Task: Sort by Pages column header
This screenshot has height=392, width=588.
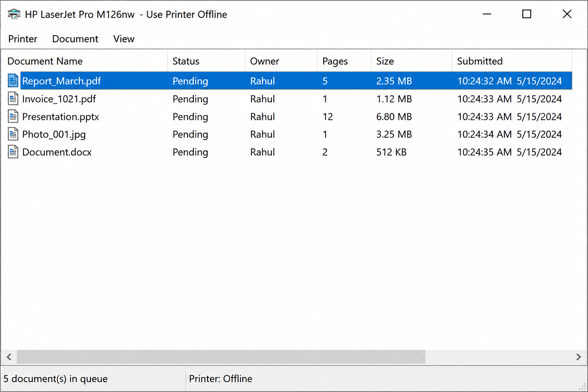Action: [345, 61]
